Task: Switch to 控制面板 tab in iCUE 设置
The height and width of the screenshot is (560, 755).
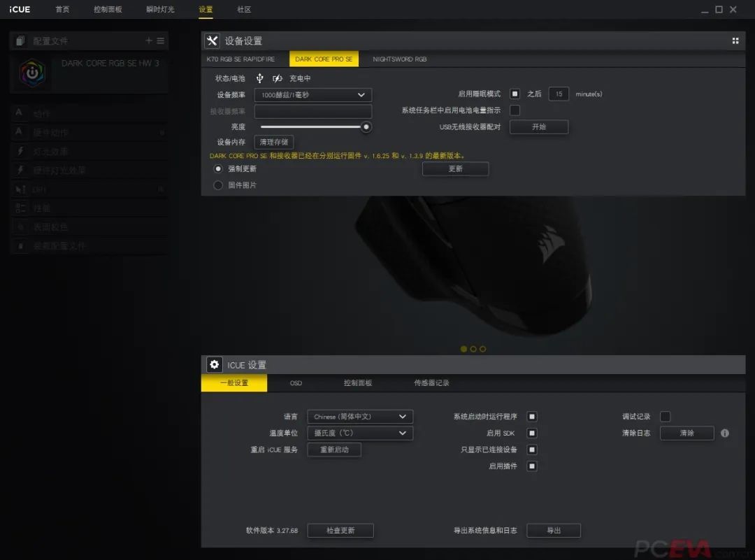Action: tap(358, 383)
